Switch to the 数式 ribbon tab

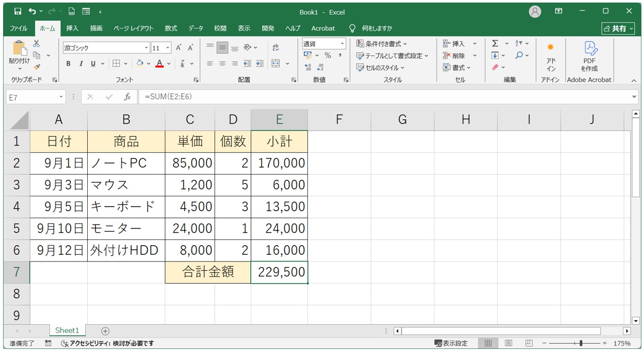click(x=171, y=28)
